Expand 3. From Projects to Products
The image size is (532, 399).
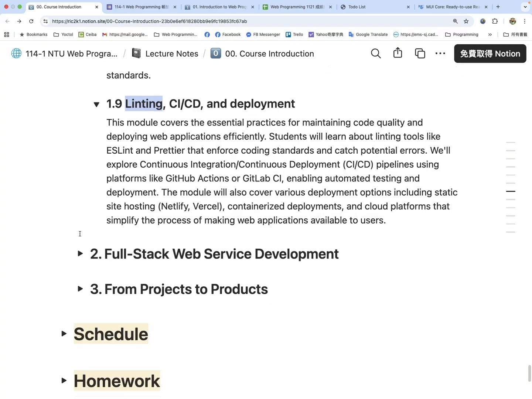(80, 289)
